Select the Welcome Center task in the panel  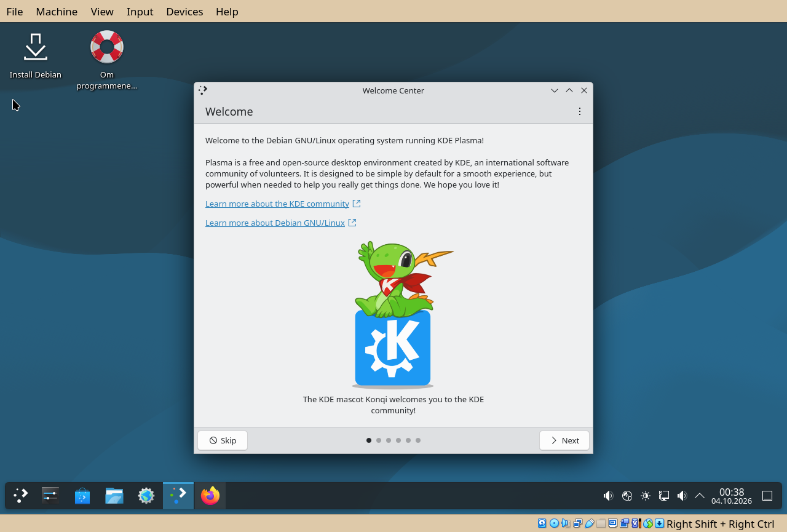click(178, 496)
